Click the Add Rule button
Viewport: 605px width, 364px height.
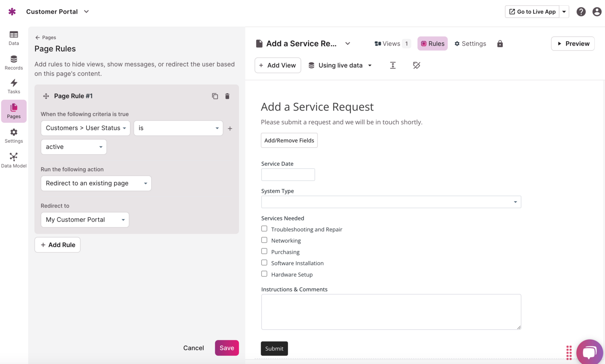pyautogui.click(x=58, y=245)
